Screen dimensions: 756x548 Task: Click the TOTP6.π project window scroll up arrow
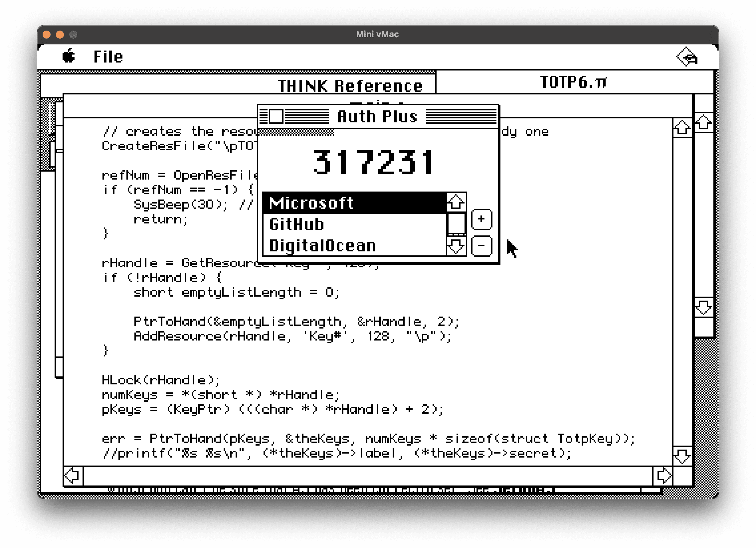pos(703,122)
